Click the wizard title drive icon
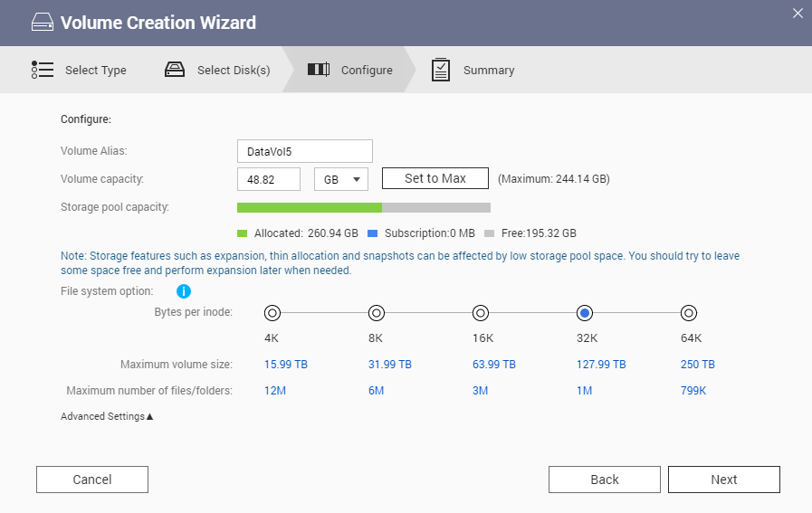 (x=43, y=23)
